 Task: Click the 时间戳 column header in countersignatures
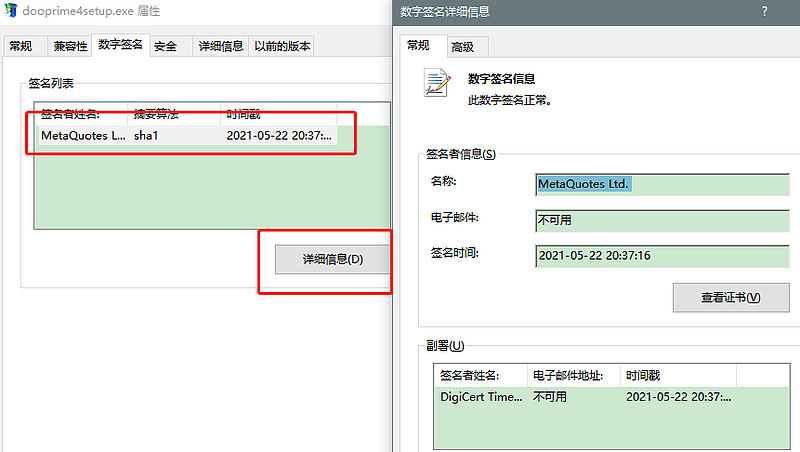tap(678, 375)
